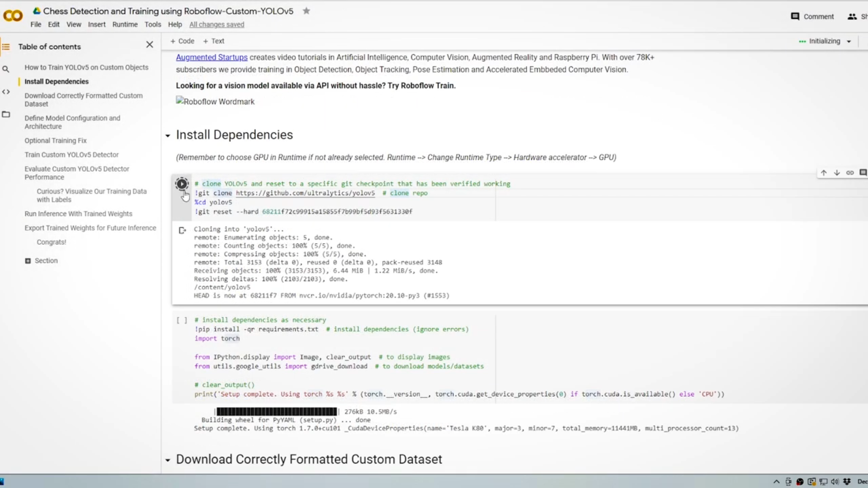Click the add Text cell button
The height and width of the screenshot is (488, 868).
213,41
